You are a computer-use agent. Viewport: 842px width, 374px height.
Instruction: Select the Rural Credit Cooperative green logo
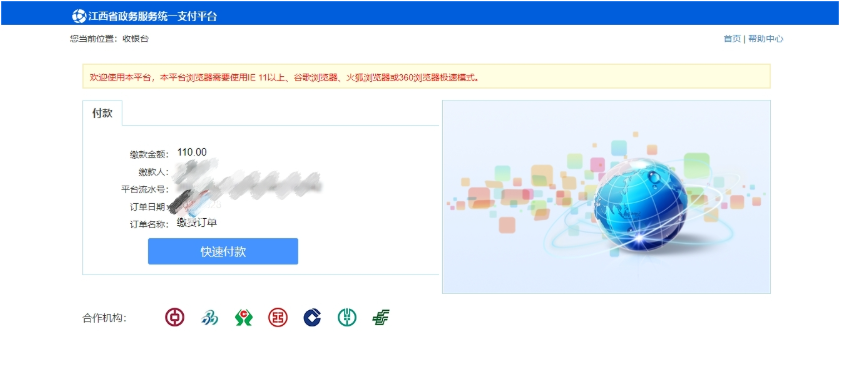pos(243,318)
